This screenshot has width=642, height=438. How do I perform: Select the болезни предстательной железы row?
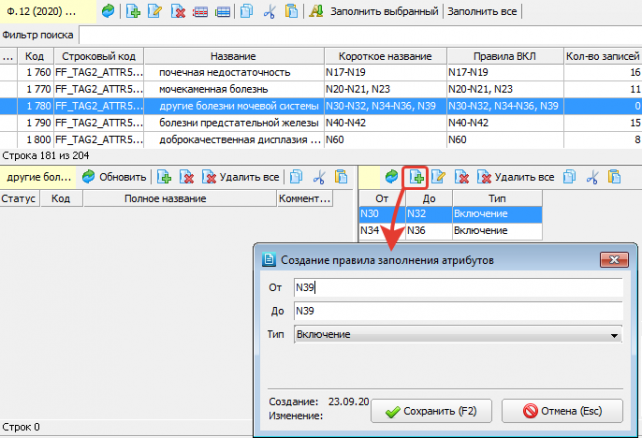[x=321, y=123]
